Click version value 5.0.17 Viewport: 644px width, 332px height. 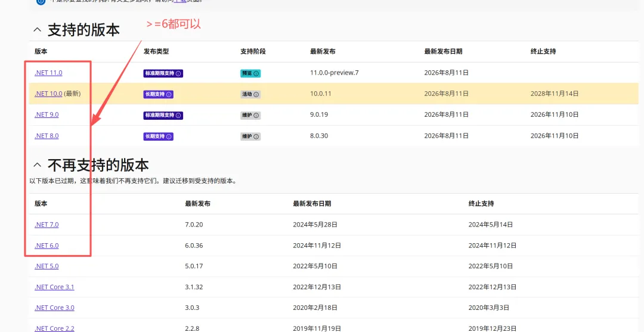coord(194,266)
